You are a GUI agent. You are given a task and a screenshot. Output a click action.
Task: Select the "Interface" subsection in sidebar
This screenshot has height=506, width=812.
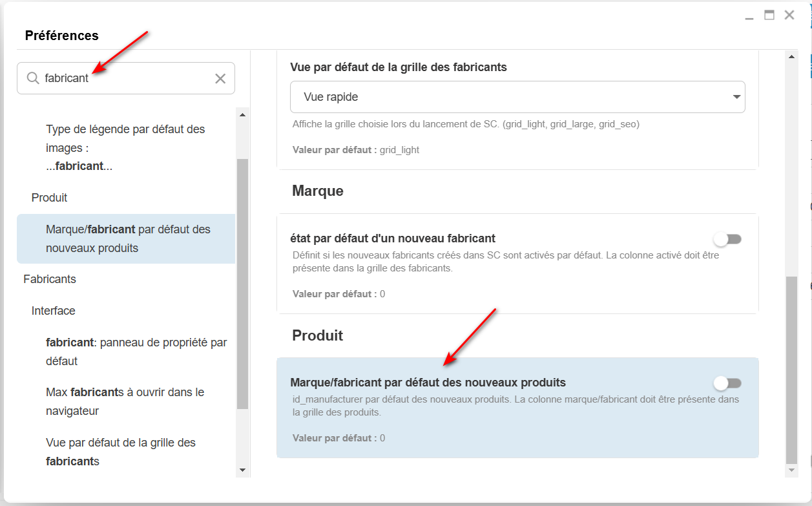(54, 311)
